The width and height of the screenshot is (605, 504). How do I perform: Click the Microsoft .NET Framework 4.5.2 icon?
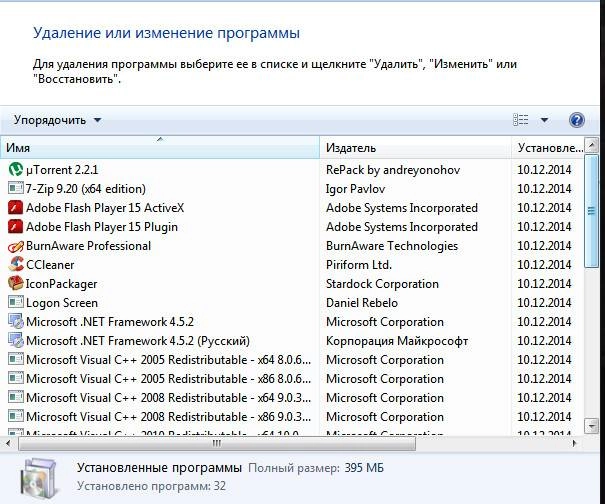click(x=16, y=321)
